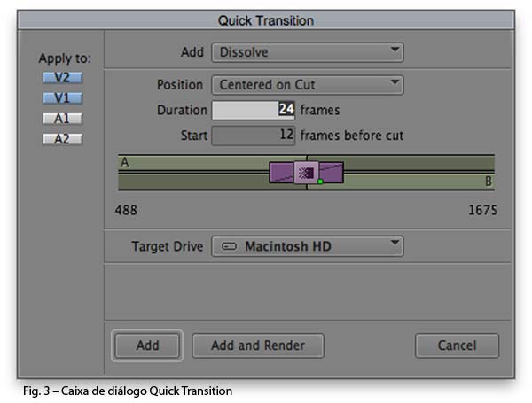Enable the A2 audio track button
532x403 pixels.
pyautogui.click(x=61, y=139)
